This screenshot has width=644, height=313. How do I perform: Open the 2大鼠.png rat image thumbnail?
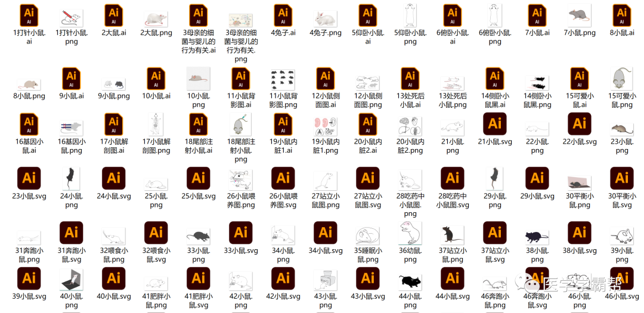click(x=156, y=18)
